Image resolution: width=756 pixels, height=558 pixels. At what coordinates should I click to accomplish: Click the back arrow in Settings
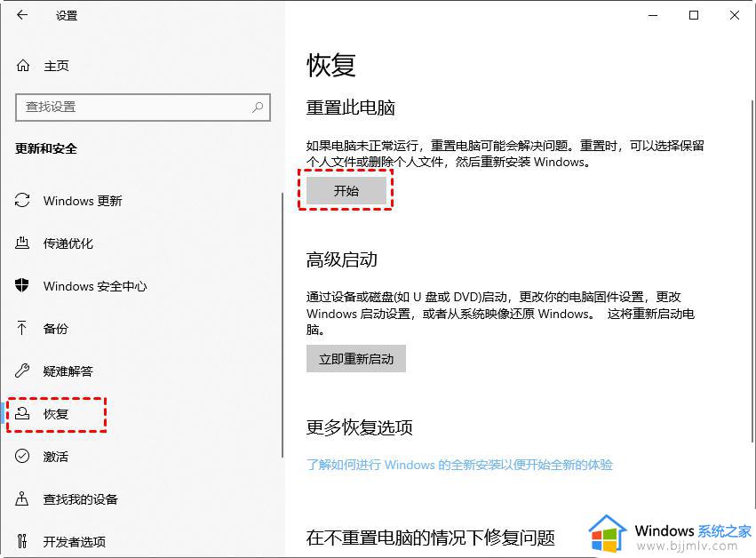pos(22,15)
